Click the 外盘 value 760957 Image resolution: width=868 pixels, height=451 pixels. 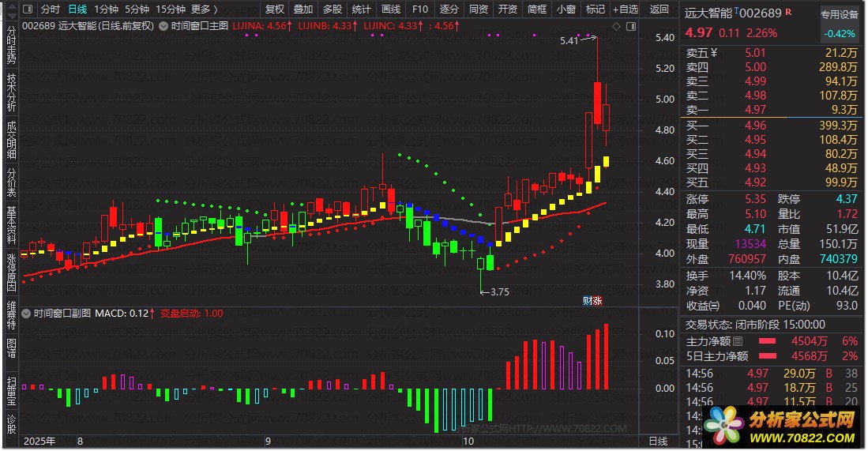click(747, 259)
